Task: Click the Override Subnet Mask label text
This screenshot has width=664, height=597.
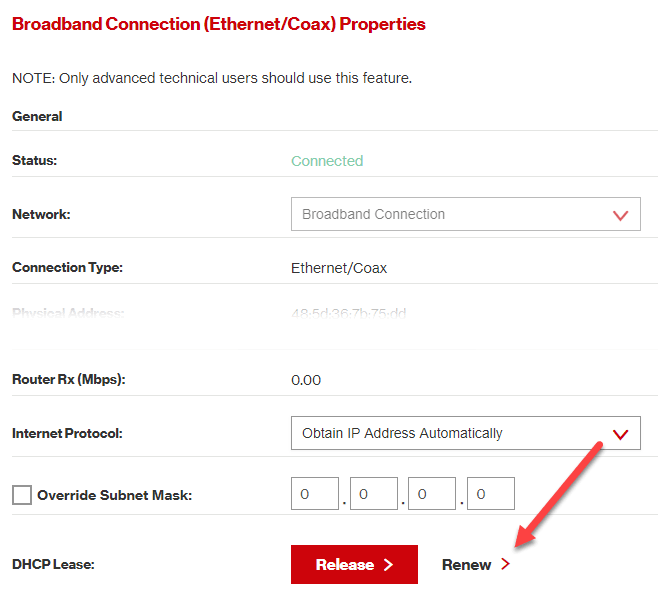Action: tap(114, 495)
